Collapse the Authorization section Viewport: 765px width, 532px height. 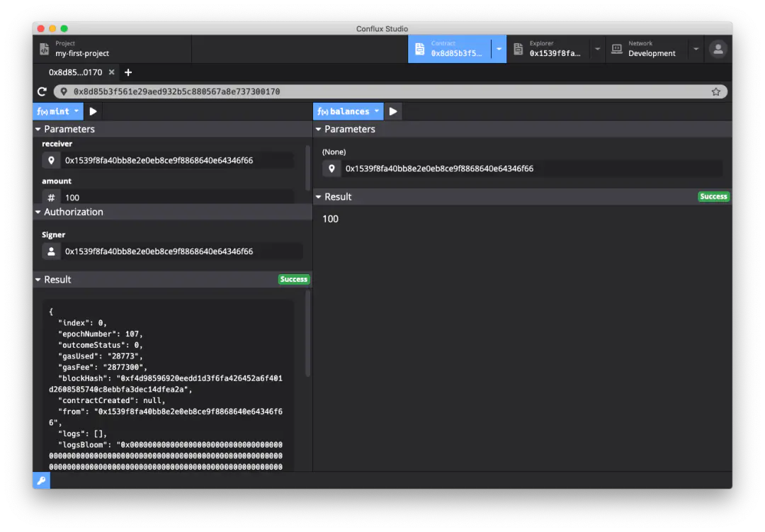pos(173,212)
